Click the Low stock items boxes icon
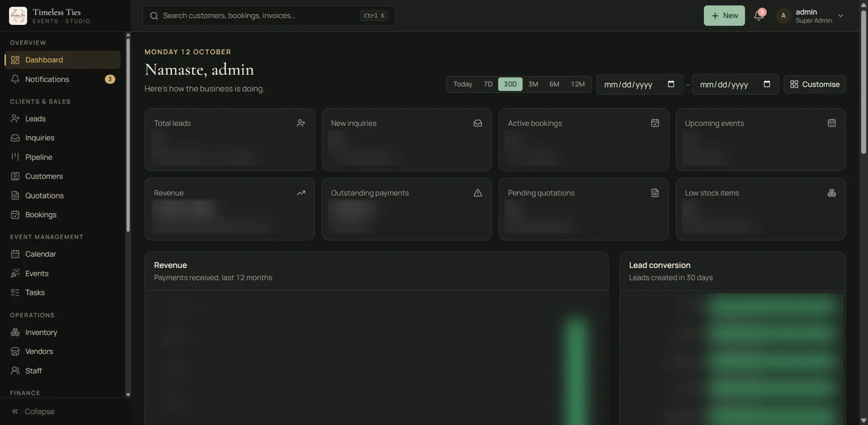The image size is (868, 425). pos(832,193)
